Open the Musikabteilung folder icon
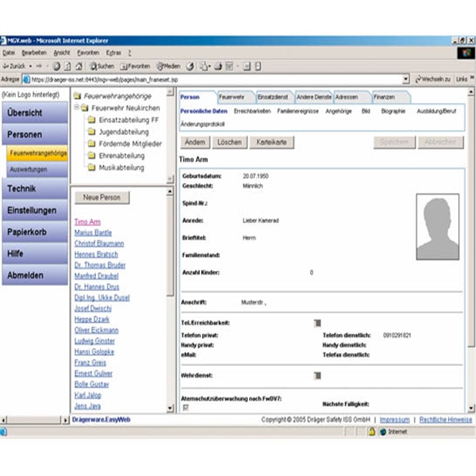The width and height of the screenshot is (476, 476). [91, 167]
